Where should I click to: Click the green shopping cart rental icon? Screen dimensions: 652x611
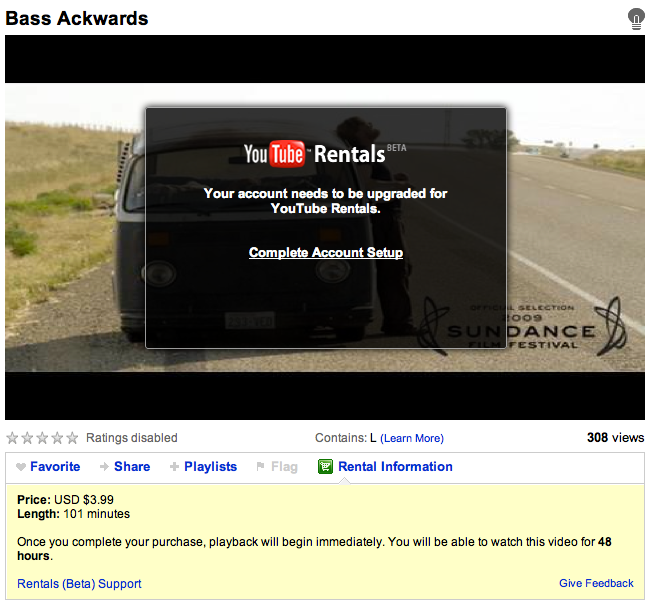325,467
